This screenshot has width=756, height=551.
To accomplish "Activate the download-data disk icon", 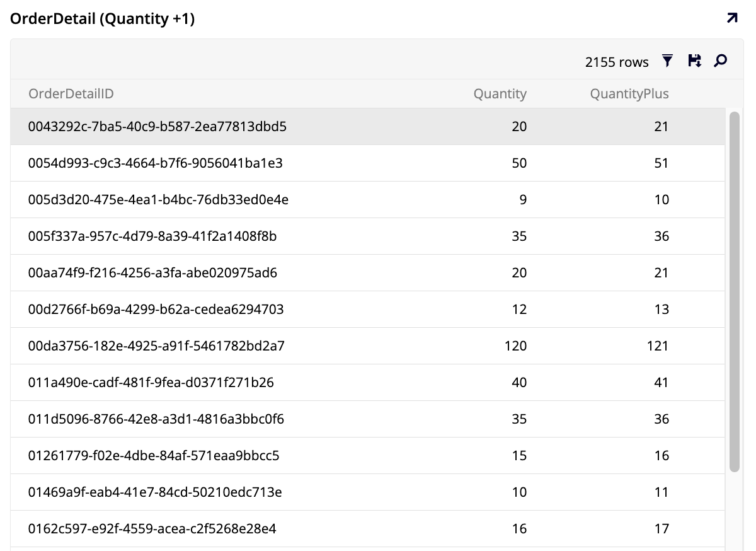I will pos(694,61).
